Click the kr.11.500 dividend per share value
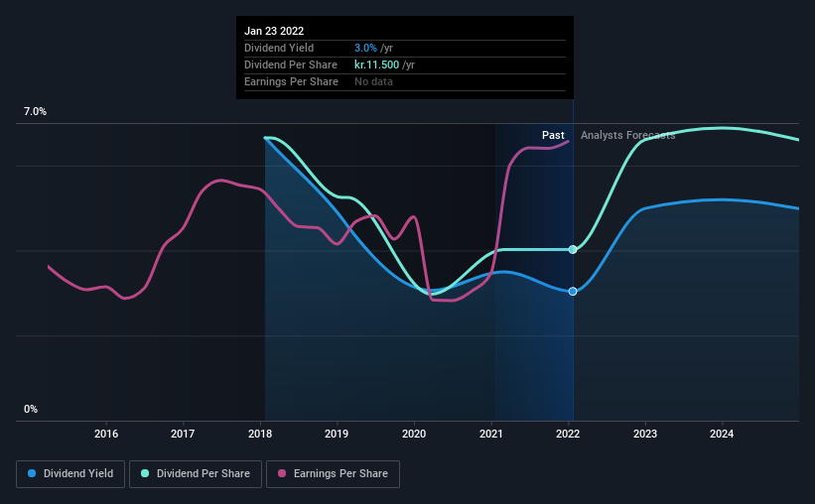The image size is (815, 504). pyautogui.click(x=377, y=64)
